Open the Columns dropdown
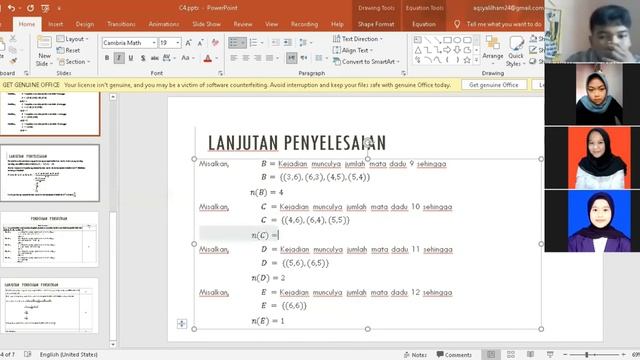Image resolution: width=640 pixels, height=360 pixels. [321, 58]
